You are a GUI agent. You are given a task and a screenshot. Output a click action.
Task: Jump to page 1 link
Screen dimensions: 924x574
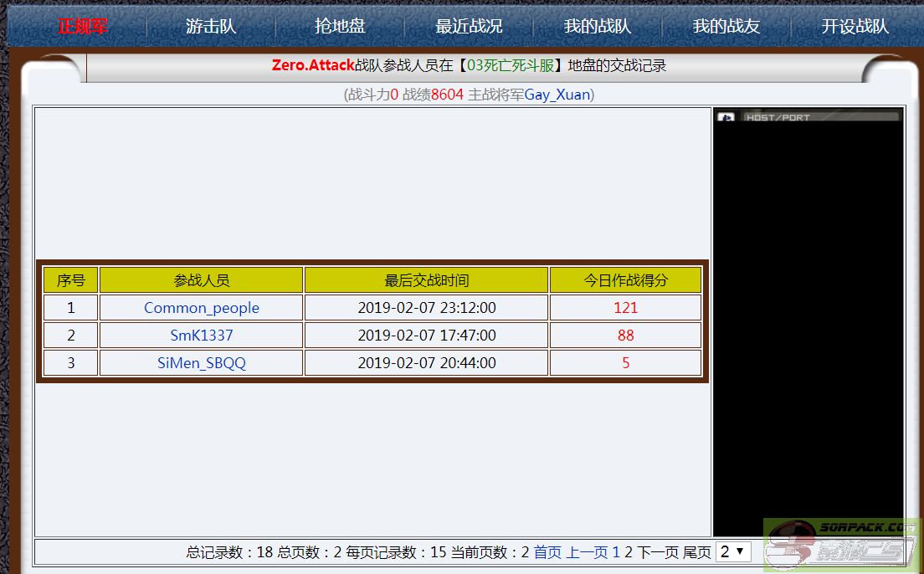(x=616, y=552)
